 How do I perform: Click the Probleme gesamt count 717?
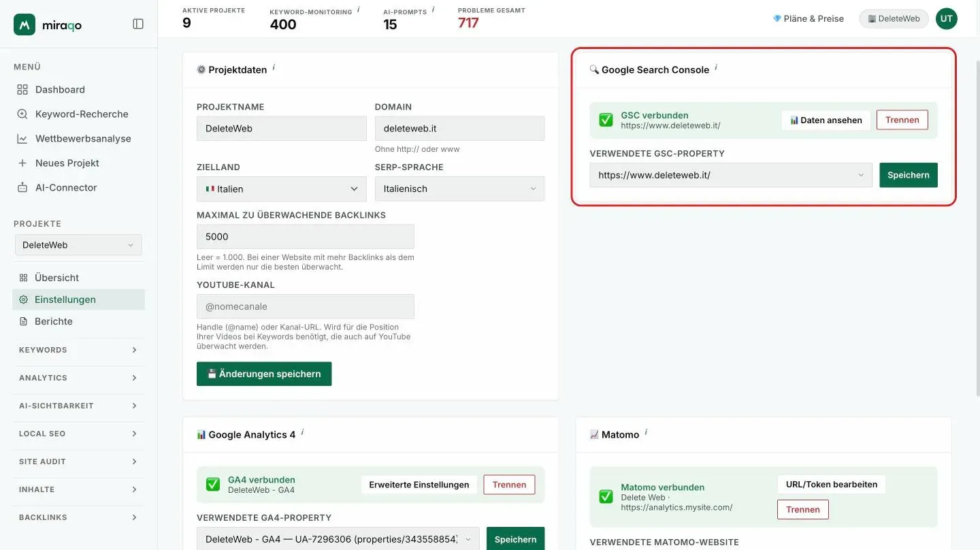(x=468, y=23)
